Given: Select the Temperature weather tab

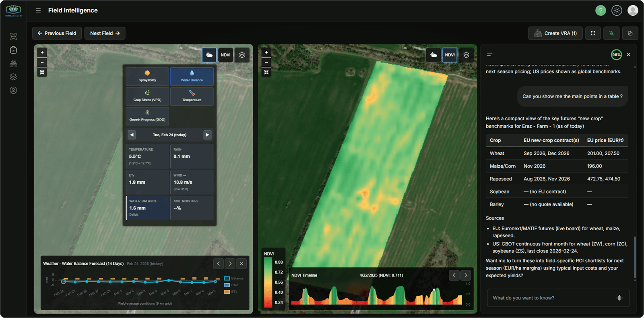Looking at the screenshot, I should click(x=192, y=96).
